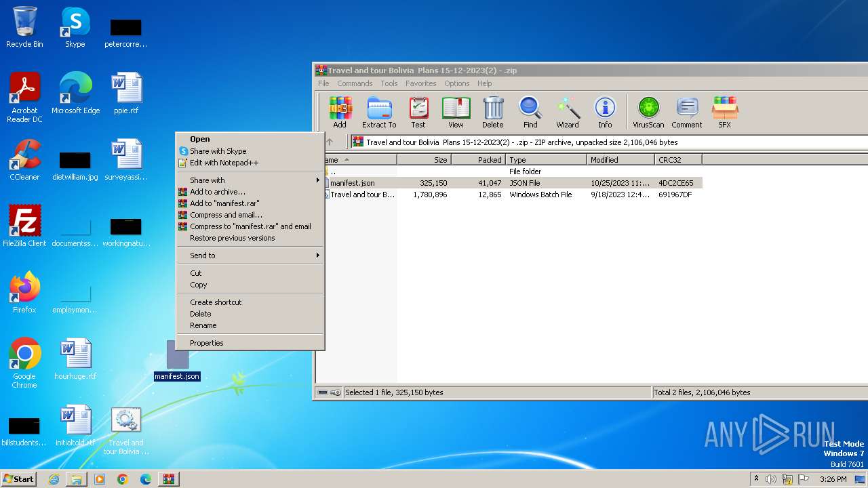This screenshot has height=488, width=868.
Task: Launch Firefox desktop shortcut
Action: click(x=24, y=293)
